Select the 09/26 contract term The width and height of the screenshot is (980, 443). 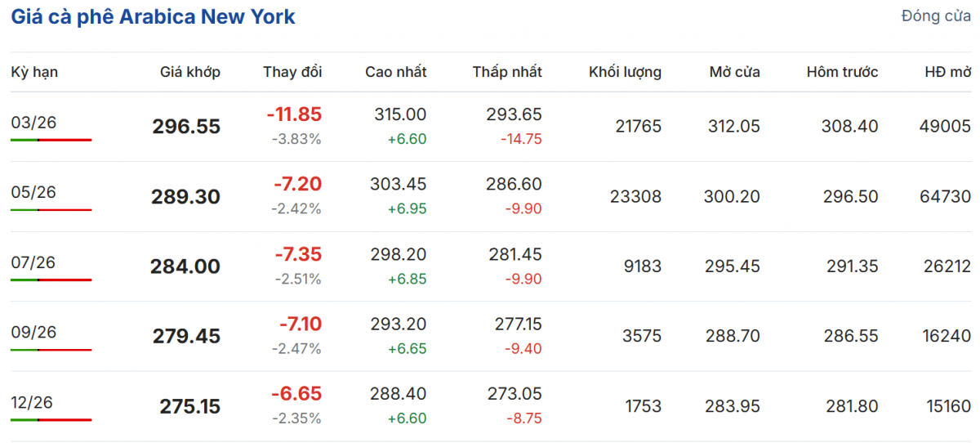33,333
